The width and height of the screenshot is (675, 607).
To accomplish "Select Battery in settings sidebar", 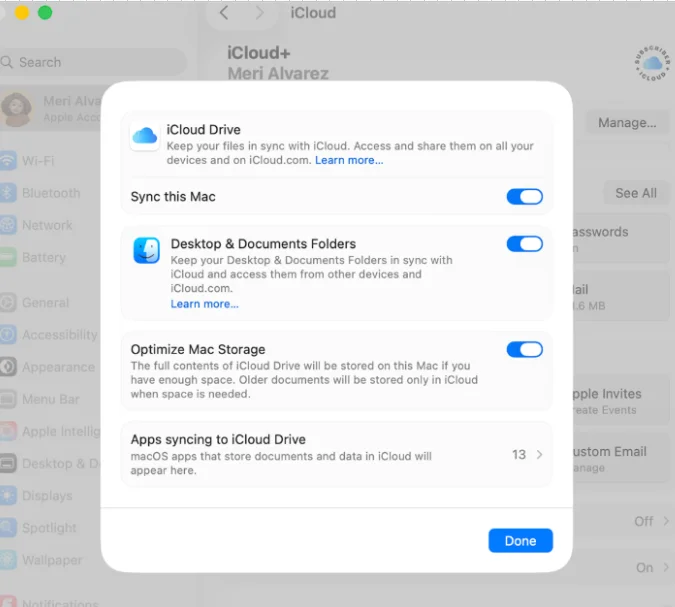I will tap(44, 257).
